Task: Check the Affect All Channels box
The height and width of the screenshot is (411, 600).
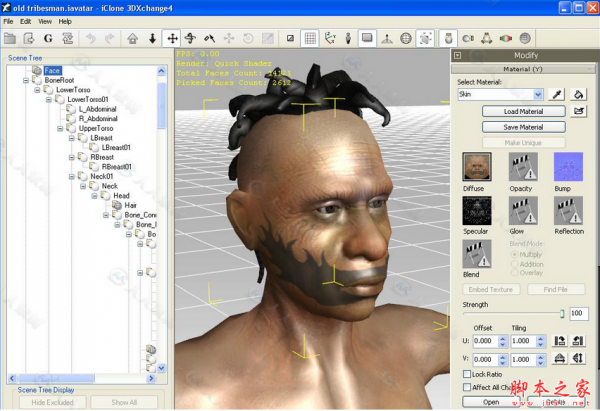Action: click(x=467, y=387)
